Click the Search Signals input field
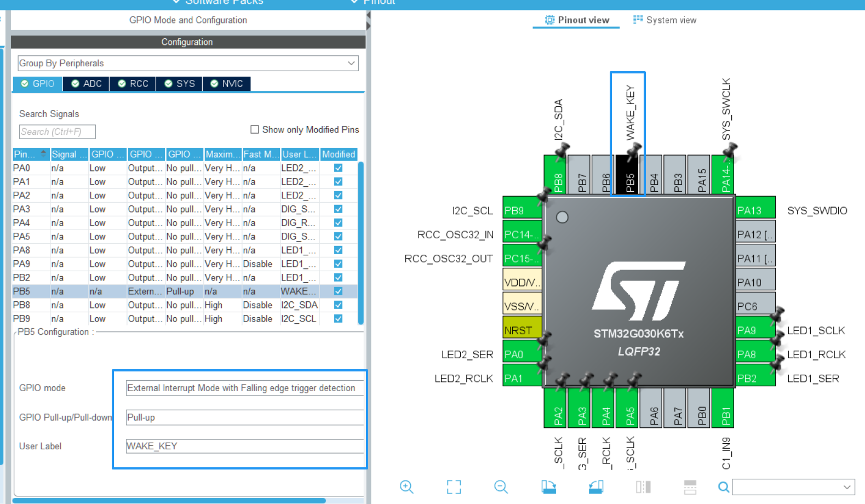The width and height of the screenshot is (865, 504). tap(57, 131)
